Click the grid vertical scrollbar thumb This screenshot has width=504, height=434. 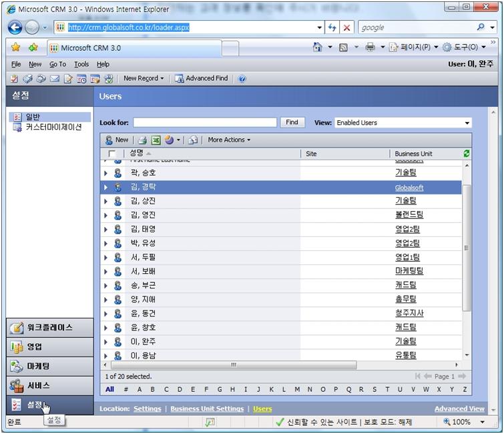tap(467, 248)
